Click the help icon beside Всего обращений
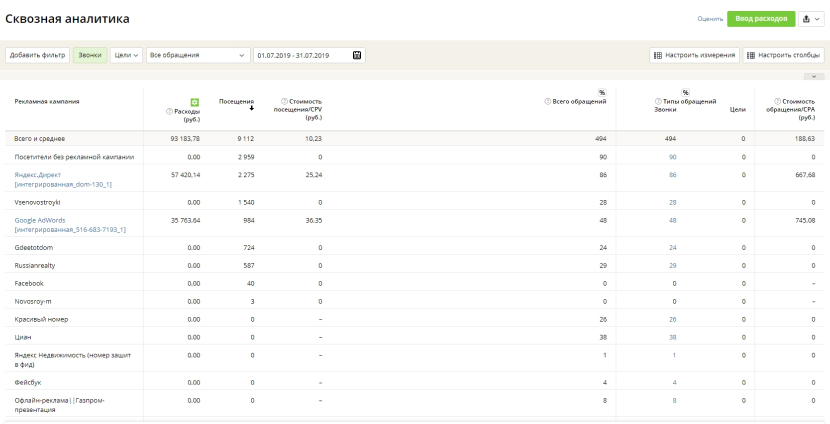 click(547, 102)
